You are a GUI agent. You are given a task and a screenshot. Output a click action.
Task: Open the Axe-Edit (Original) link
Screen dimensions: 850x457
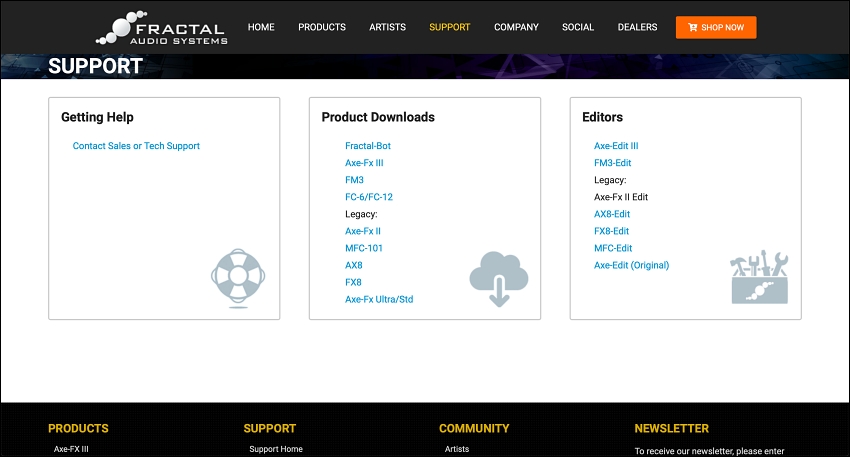632,265
